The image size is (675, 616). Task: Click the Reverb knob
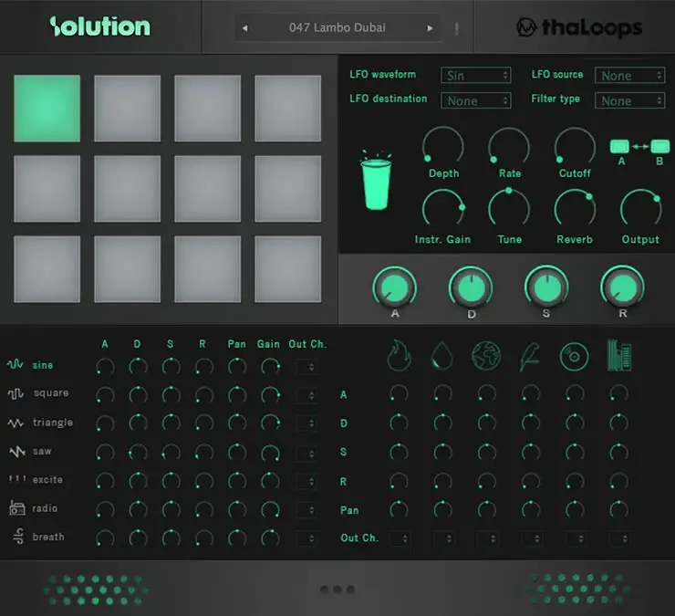click(575, 209)
